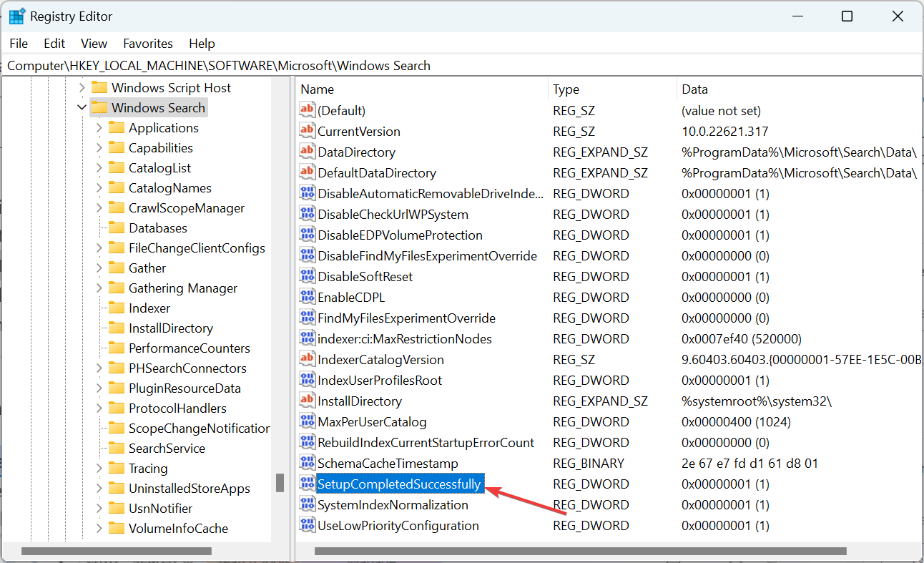Click the CurrentVersion string value icon

(x=308, y=131)
